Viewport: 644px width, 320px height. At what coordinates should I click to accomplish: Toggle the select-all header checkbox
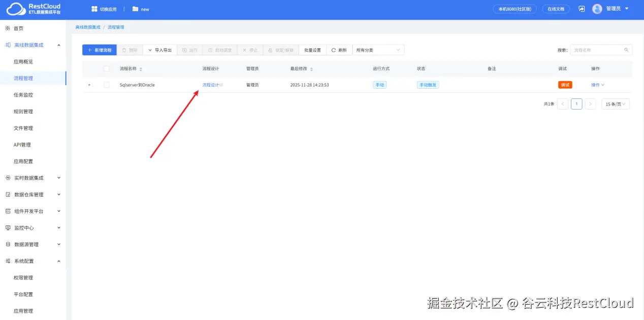click(107, 68)
